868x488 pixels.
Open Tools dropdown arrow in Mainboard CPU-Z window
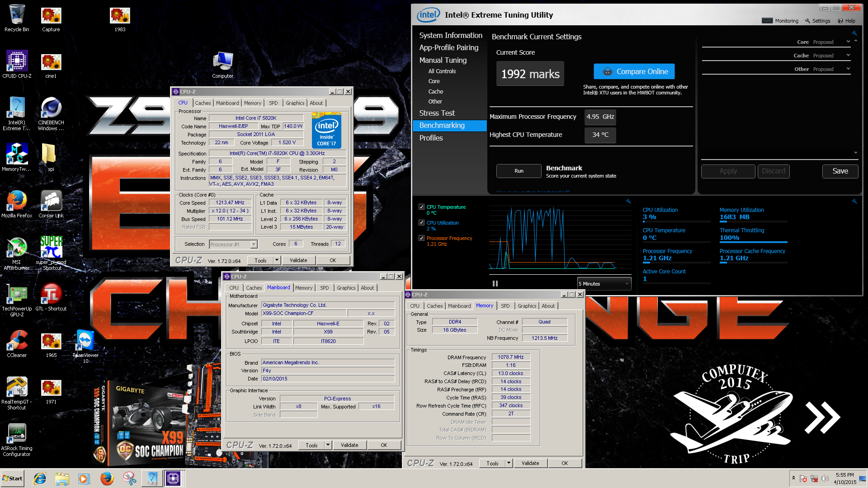(328, 445)
